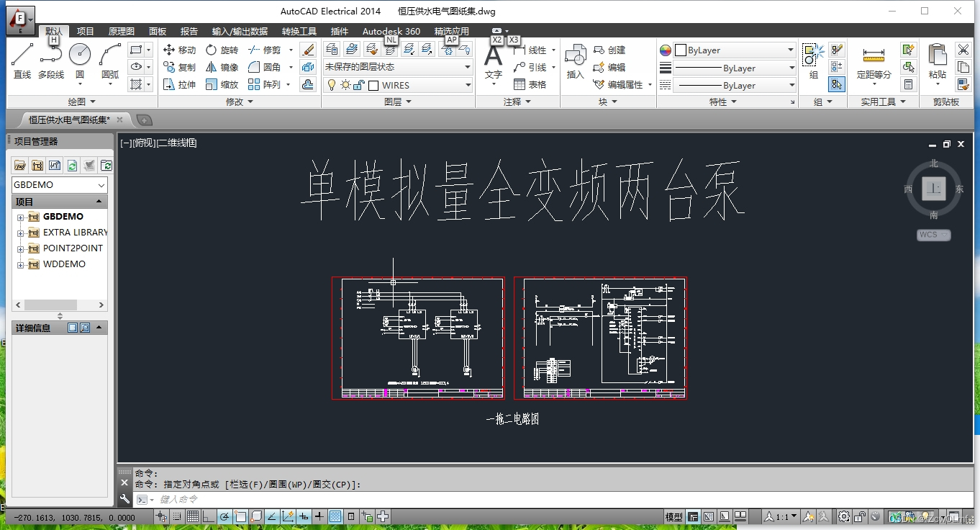The width and height of the screenshot is (980, 530).
Task: Toggle the lightbulb layer on/off for WIRES
Action: [x=332, y=85]
